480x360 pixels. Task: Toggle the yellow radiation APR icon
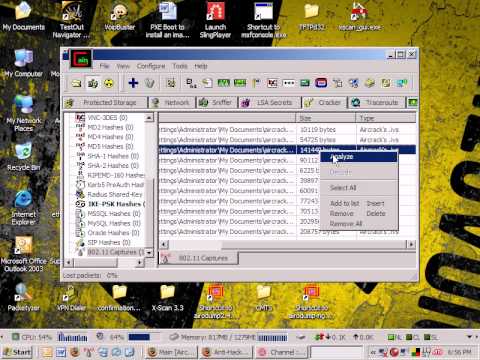point(109,83)
